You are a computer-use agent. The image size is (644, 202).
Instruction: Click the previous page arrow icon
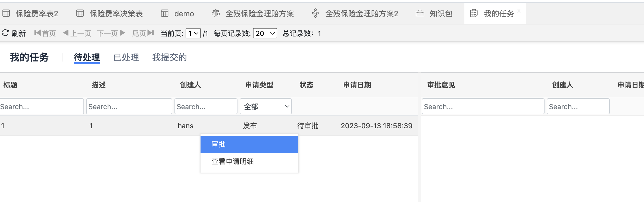pos(66,33)
